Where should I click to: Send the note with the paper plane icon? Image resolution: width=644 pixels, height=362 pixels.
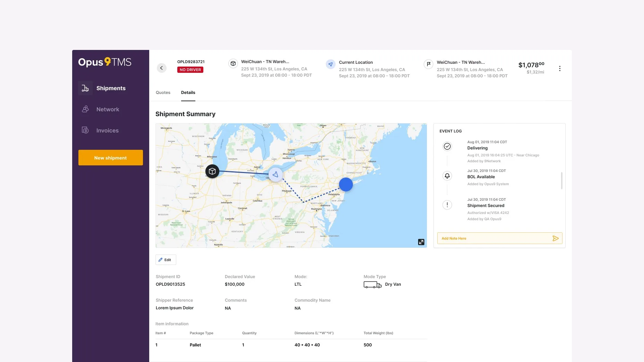pos(556,238)
